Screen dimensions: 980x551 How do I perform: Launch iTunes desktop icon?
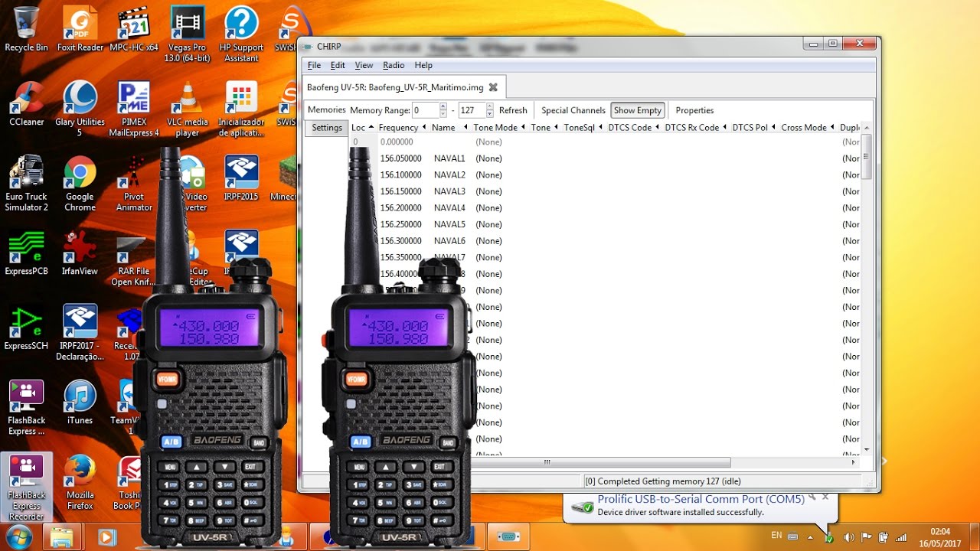tap(80, 402)
